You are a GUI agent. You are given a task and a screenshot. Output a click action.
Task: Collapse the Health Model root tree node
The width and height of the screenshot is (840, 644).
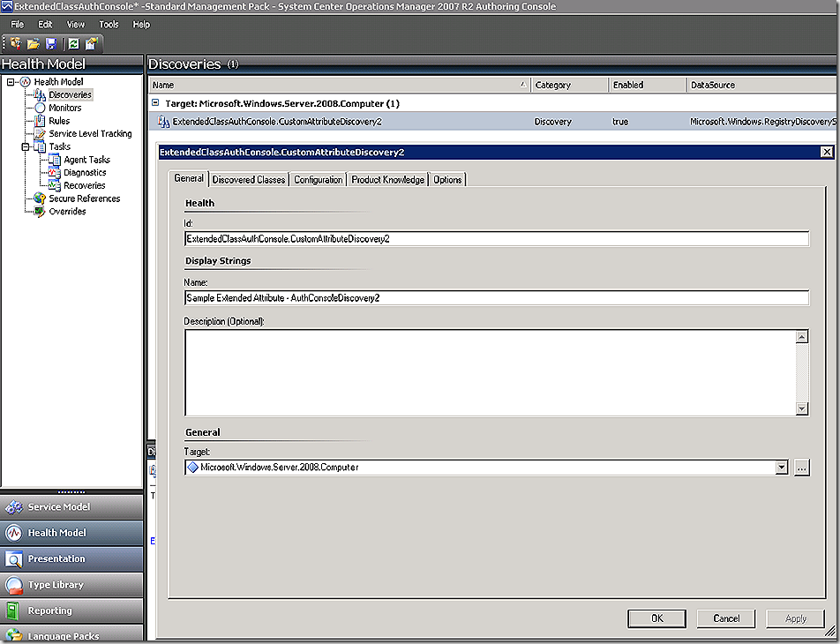[11, 82]
